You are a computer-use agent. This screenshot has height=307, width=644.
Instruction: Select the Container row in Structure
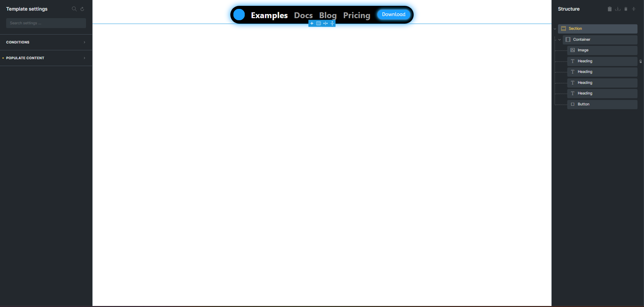coord(600,40)
